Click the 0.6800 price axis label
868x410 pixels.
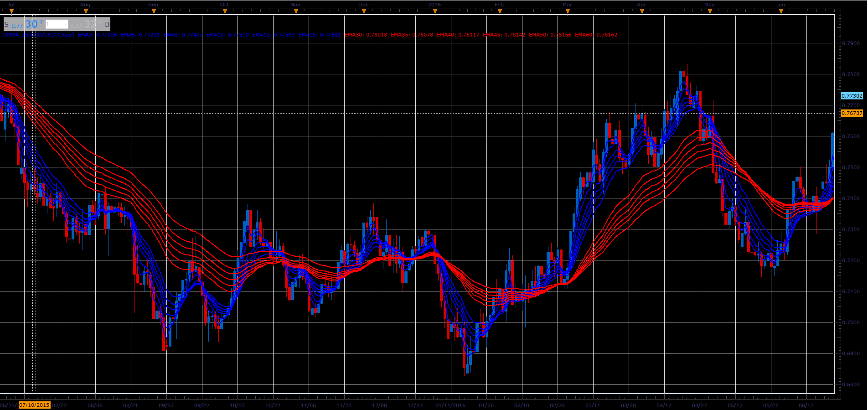[x=851, y=384]
